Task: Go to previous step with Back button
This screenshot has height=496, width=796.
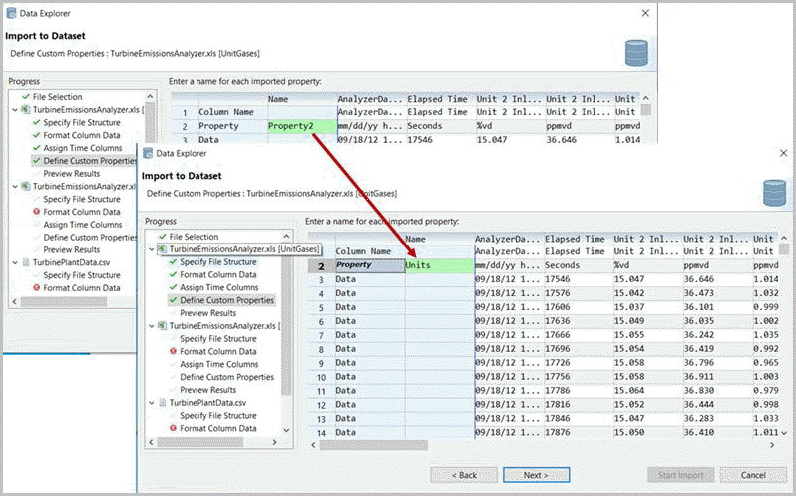Action: click(463, 475)
